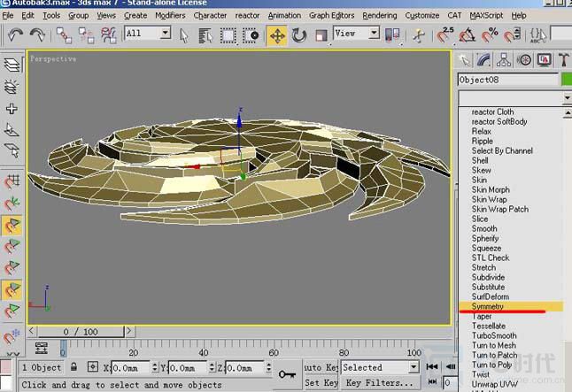This screenshot has width=572, height=392.
Task: Click time slider right arrow
Action: click(128, 331)
